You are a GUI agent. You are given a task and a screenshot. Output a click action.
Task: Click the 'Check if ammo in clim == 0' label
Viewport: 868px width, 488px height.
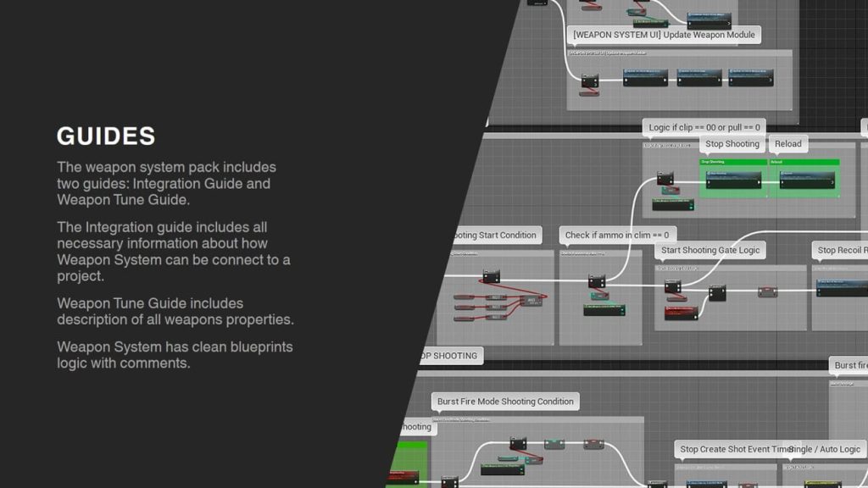click(x=616, y=235)
